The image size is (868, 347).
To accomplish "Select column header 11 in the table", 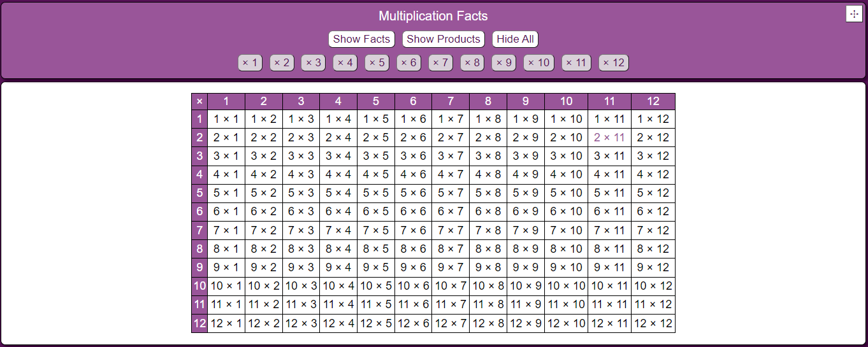I will 609,101.
